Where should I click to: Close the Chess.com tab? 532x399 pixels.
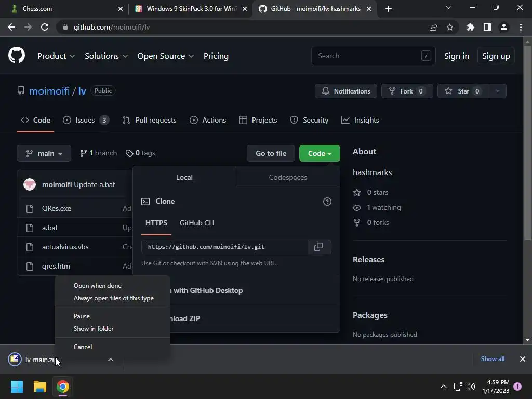coord(121,9)
